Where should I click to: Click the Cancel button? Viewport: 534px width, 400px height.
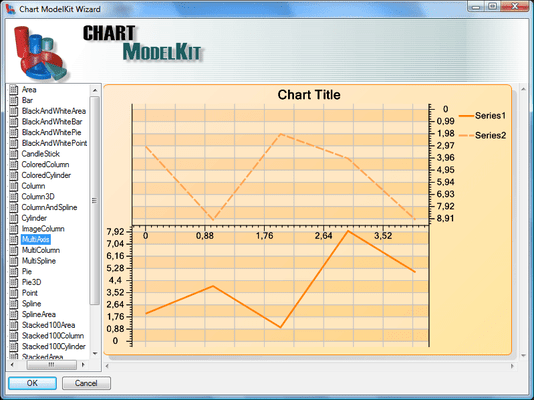click(x=86, y=383)
